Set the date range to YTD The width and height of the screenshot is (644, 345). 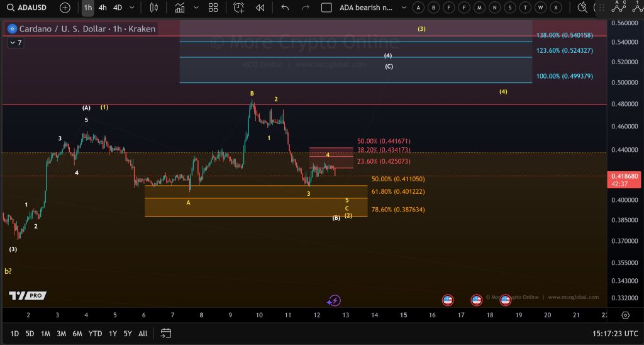pos(95,333)
